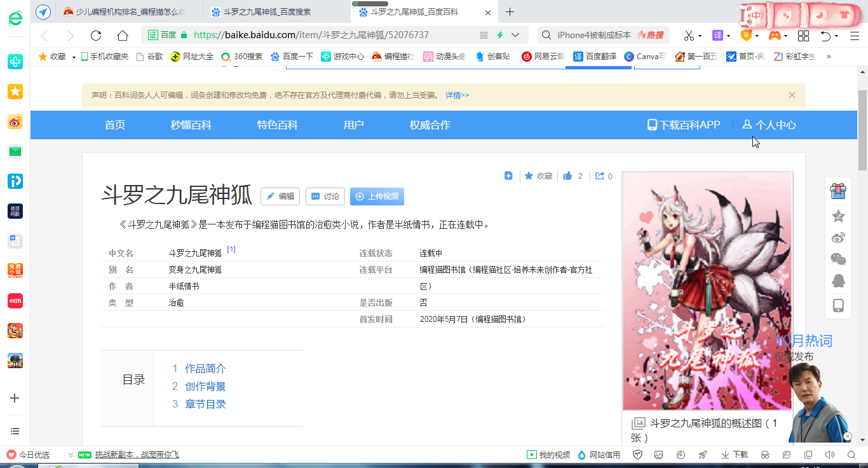The height and width of the screenshot is (468, 868).
Task: Open the 免费小说 sidebar icon
Action: (x=15, y=271)
